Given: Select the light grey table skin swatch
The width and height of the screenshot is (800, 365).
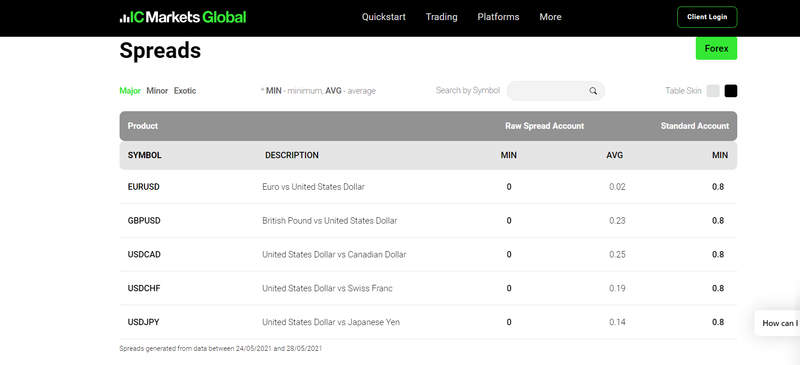Looking at the screenshot, I should tap(713, 91).
